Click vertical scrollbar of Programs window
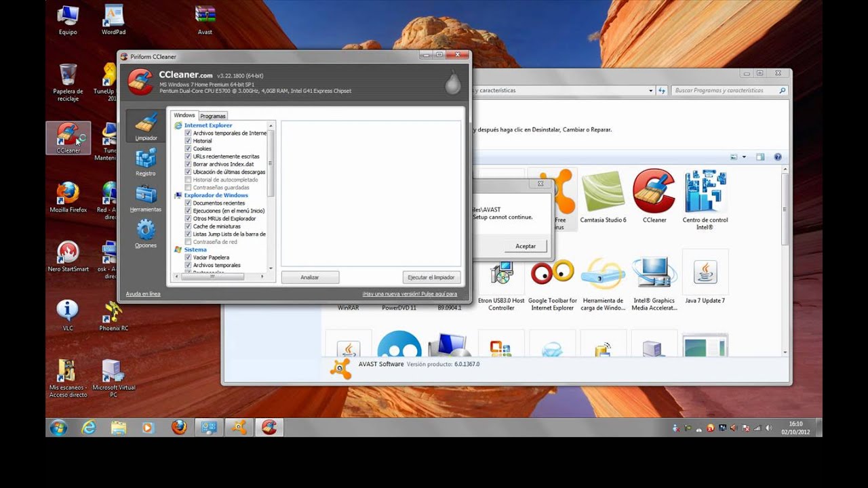Screen dimensions: 868x488 [x=785, y=210]
